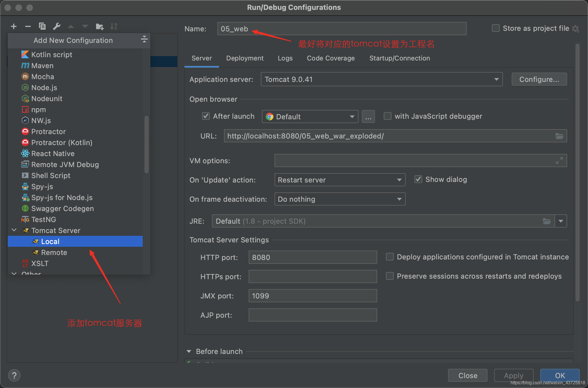Collapse the Tomcat Server tree node

click(14, 230)
